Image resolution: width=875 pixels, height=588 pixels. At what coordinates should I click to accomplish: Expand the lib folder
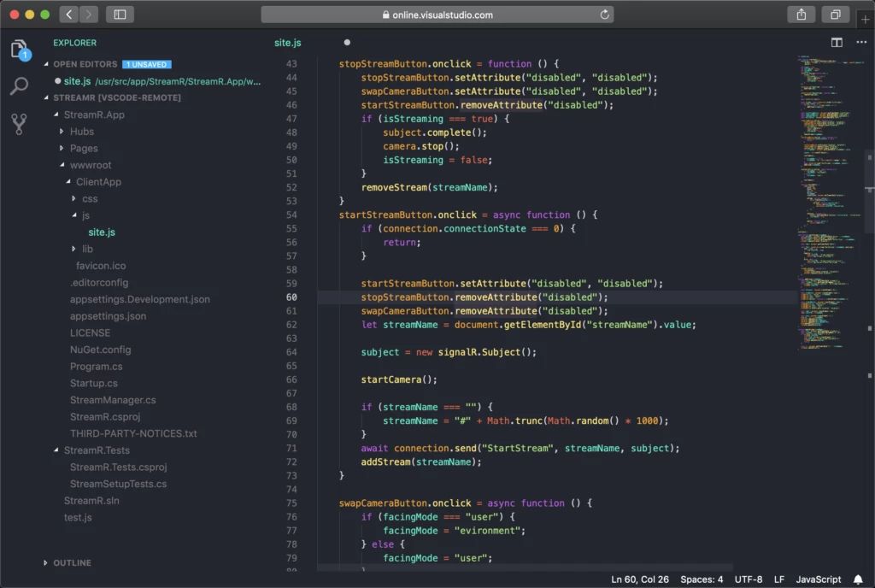pos(85,249)
